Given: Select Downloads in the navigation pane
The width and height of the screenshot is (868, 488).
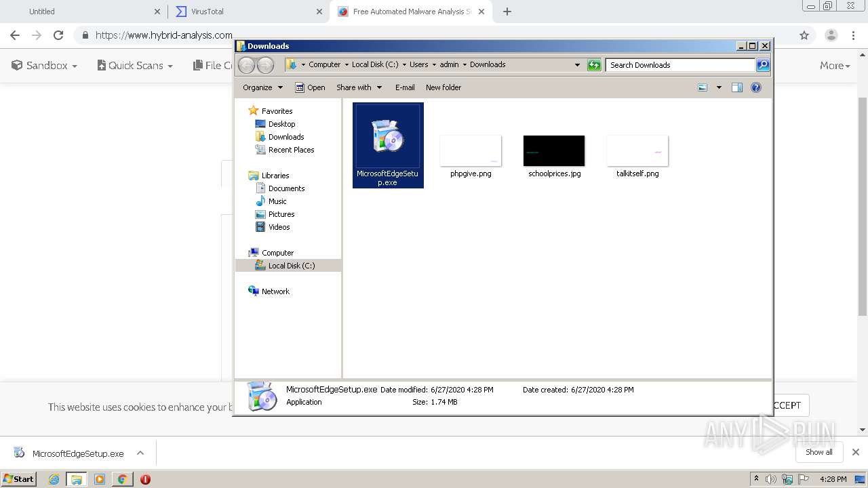Looking at the screenshot, I should 279,137.
